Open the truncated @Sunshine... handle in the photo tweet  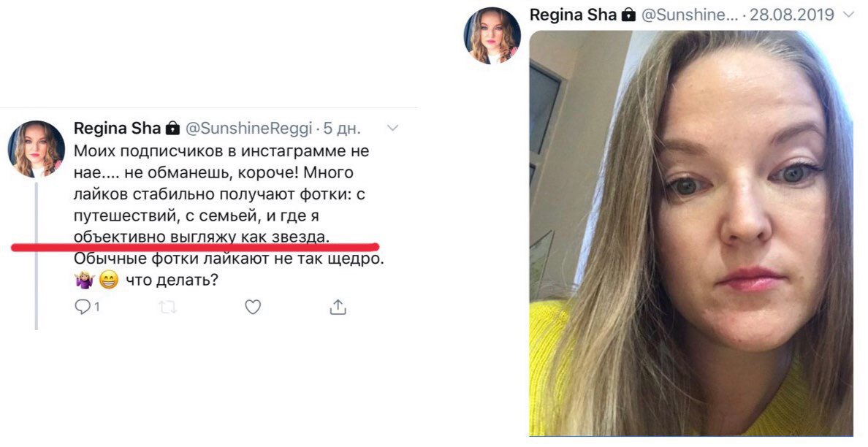(690, 15)
